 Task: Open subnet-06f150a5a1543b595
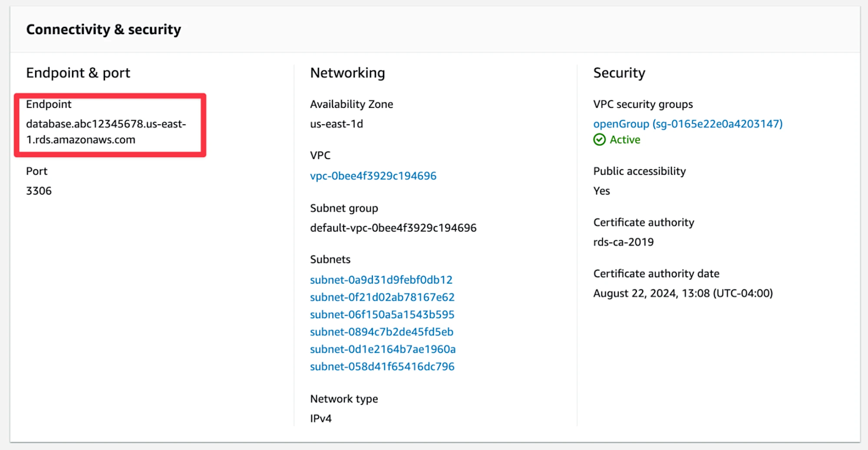[x=381, y=314]
